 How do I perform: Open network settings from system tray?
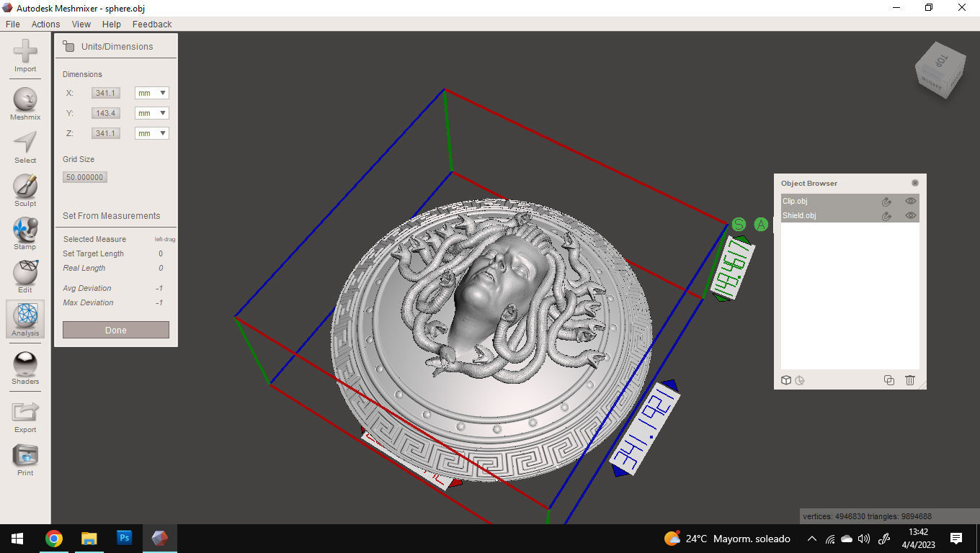(830, 539)
